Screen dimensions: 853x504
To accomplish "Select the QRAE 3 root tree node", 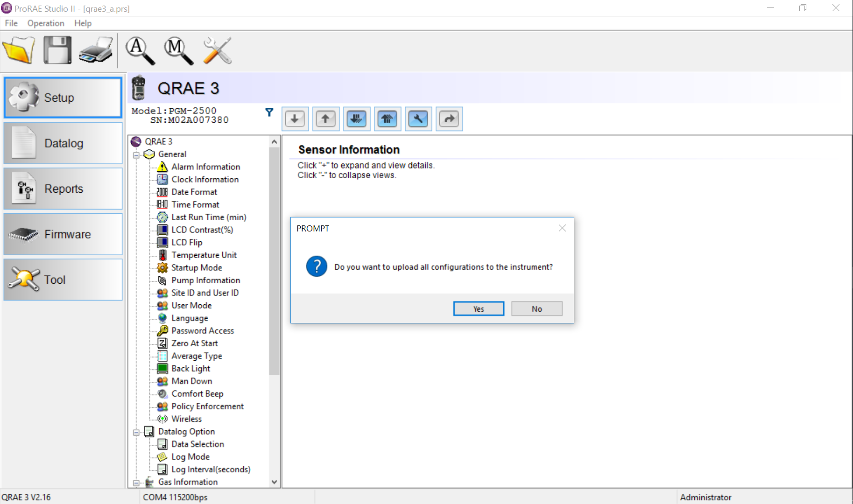I will tap(158, 141).
